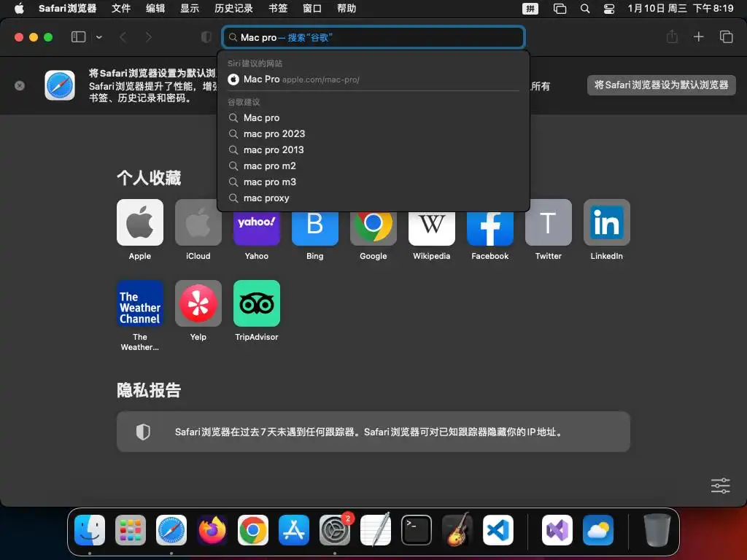This screenshot has height=560, width=747.
Task: Open the Yahoo favorite tile
Action: [x=256, y=228]
